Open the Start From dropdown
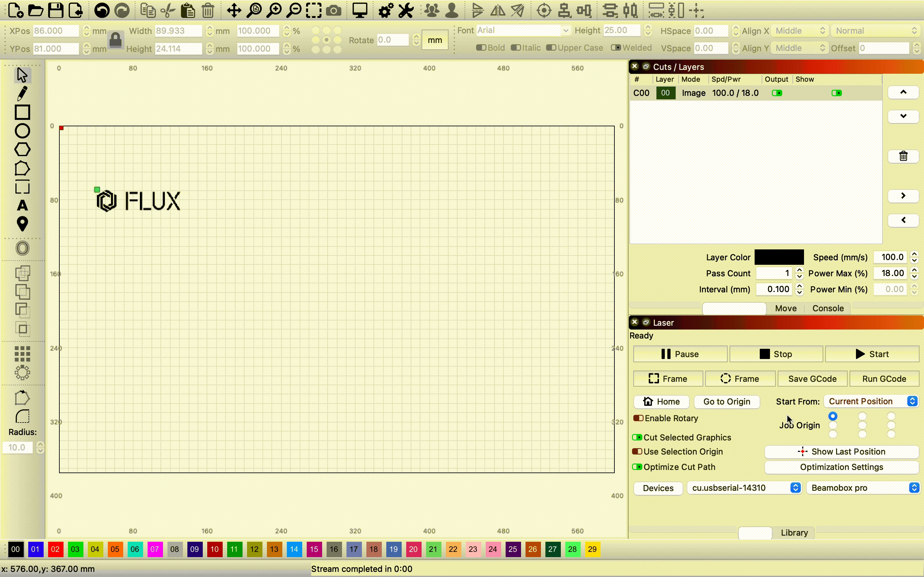The height and width of the screenshot is (577, 924). [870, 401]
